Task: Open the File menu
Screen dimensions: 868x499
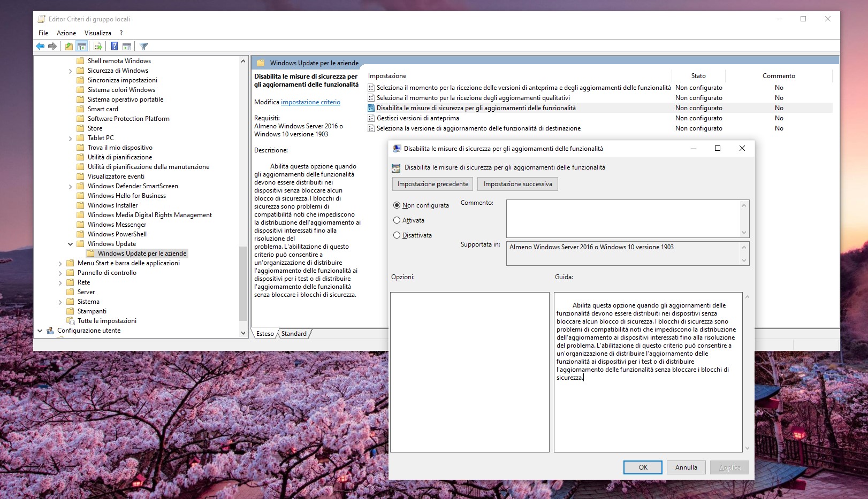Action: click(43, 33)
